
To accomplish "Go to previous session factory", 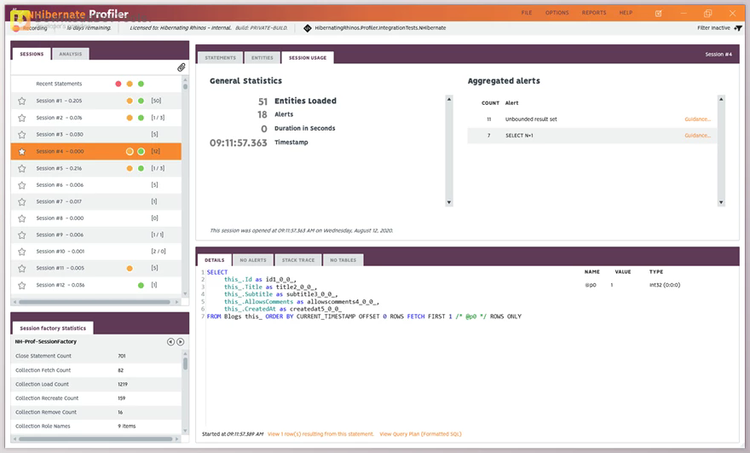I will click(171, 342).
